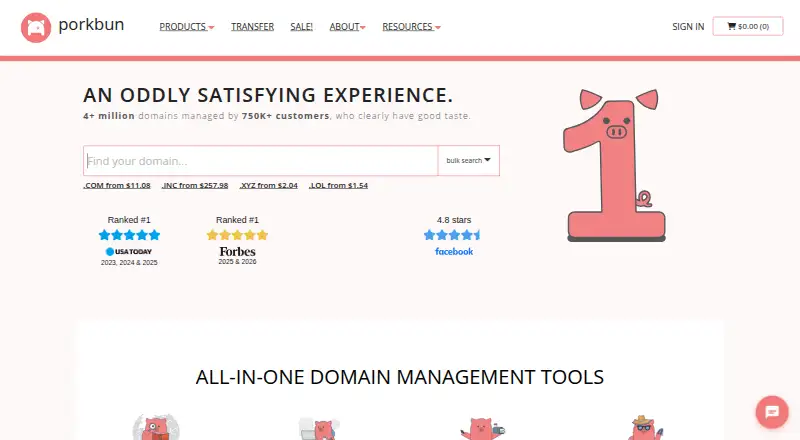The height and width of the screenshot is (440, 800).
Task: Click "2023, 2024 & 2025" text
Action: point(129,262)
